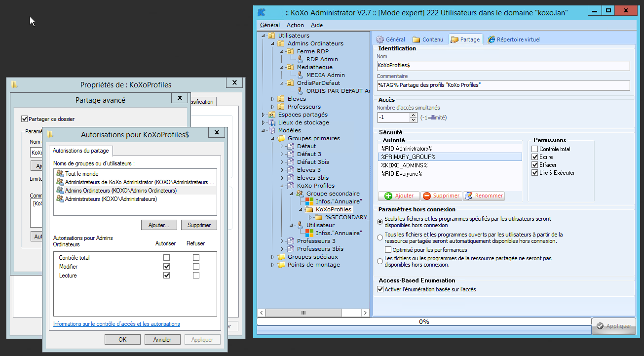644x356 pixels.
Task: Click the Nom field containing KoXoProfiles$
Action: [503, 66]
